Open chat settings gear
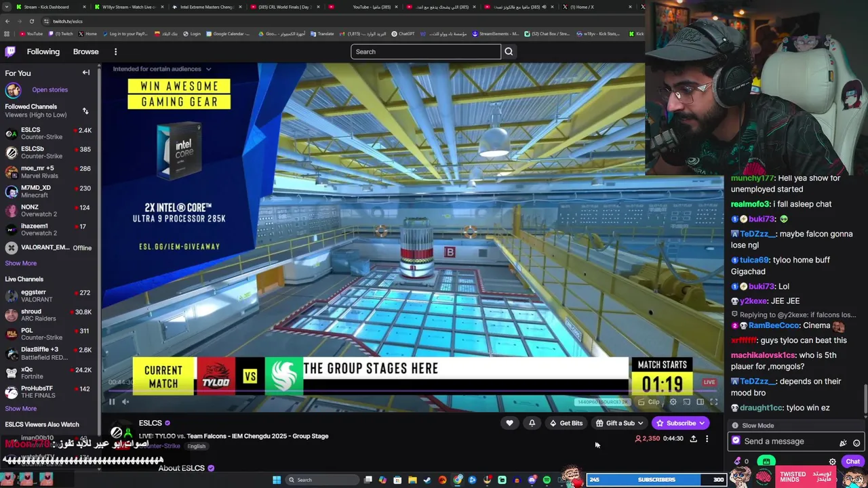The width and height of the screenshot is (868, 488). tap(832, 462)
